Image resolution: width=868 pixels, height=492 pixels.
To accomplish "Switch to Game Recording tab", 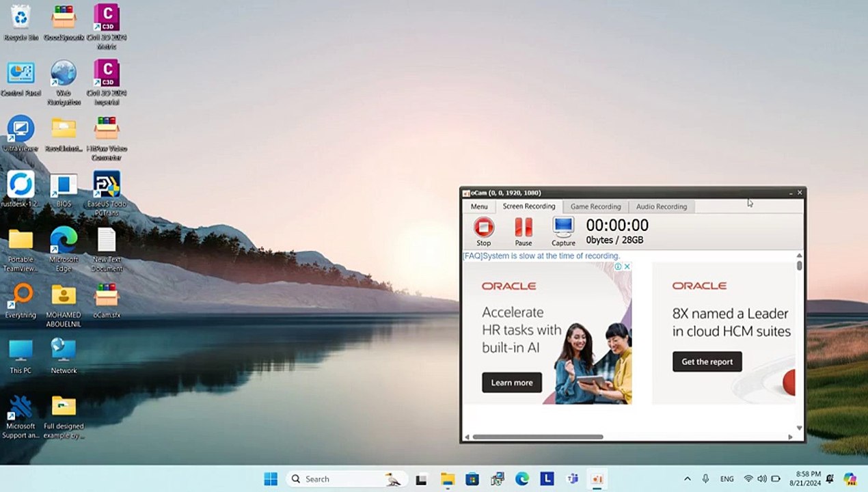I will click(x=596, y=206).
